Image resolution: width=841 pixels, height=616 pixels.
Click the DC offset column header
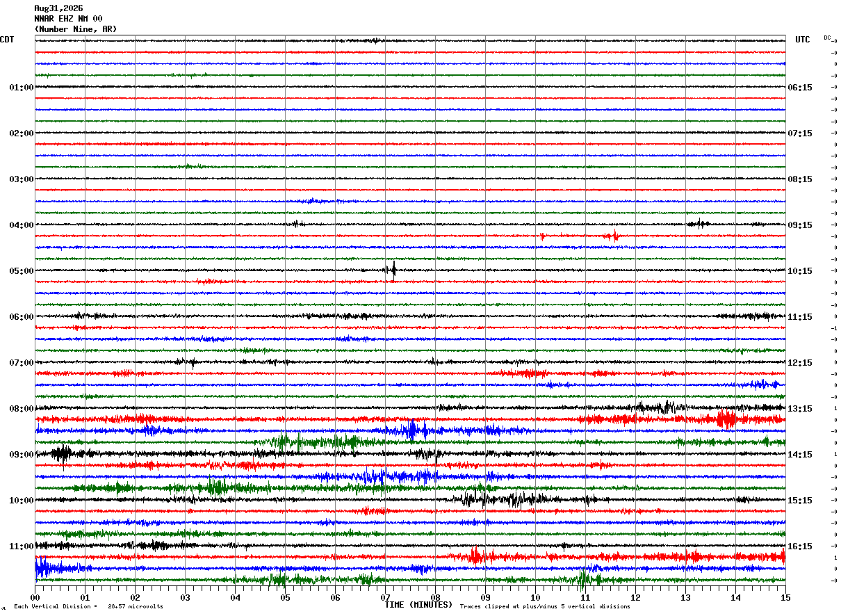point(828,38)
